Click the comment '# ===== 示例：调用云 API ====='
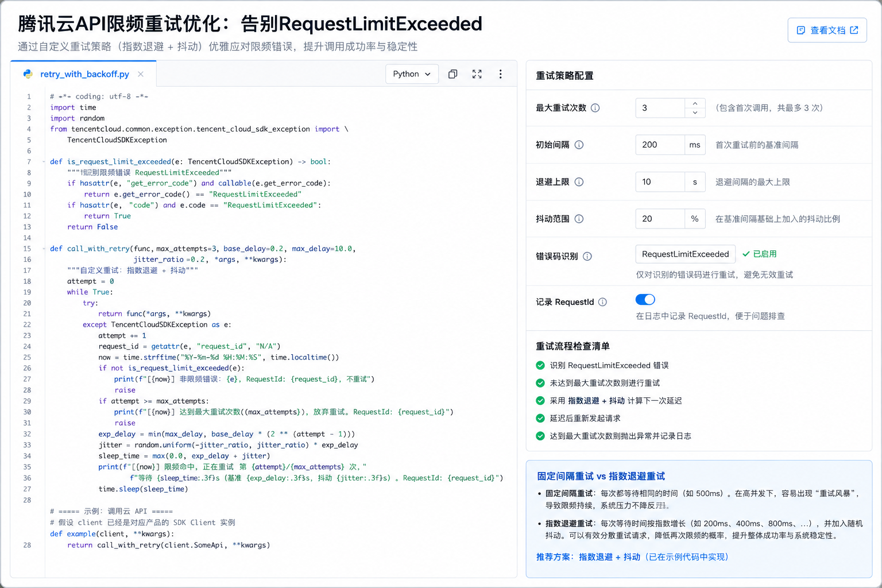This screenshot has width=882, height=588. tap(111, 511)
